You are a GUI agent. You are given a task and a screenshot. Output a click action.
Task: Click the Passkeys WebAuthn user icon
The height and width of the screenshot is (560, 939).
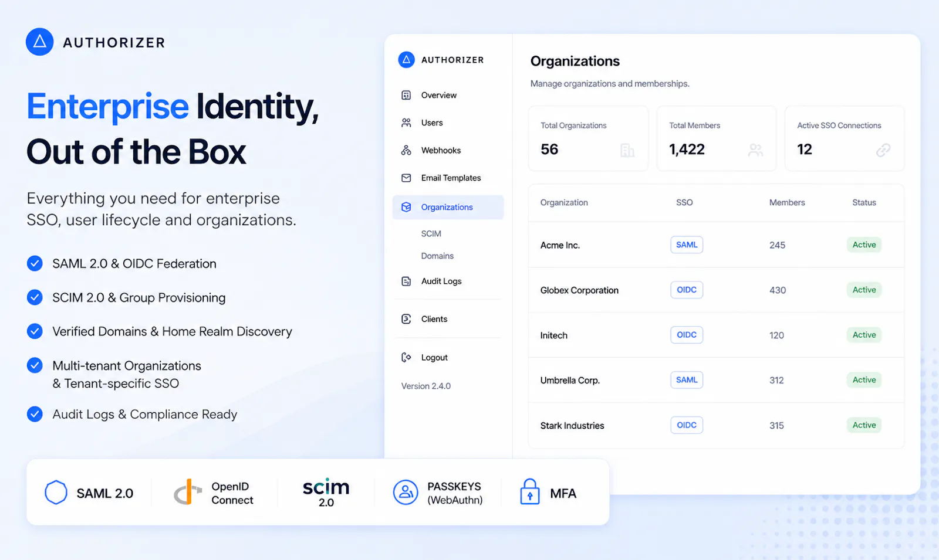coord(406,493)
